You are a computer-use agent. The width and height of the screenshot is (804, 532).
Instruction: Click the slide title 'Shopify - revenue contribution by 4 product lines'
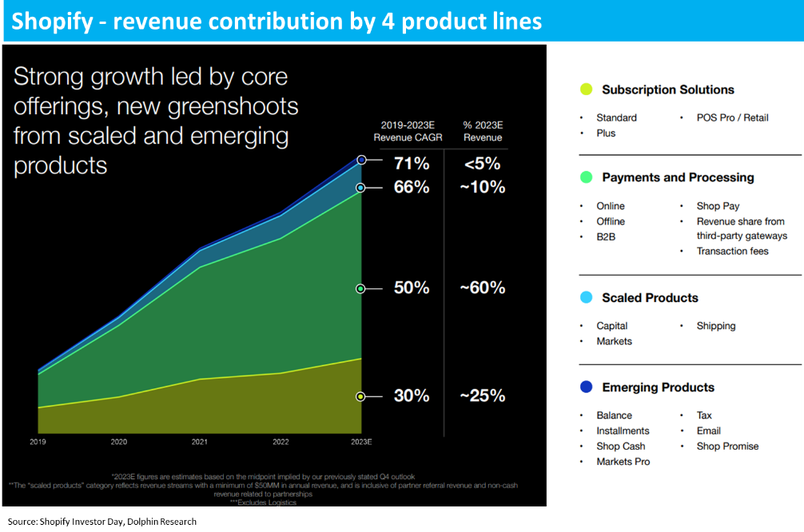[x=277, y=22]
